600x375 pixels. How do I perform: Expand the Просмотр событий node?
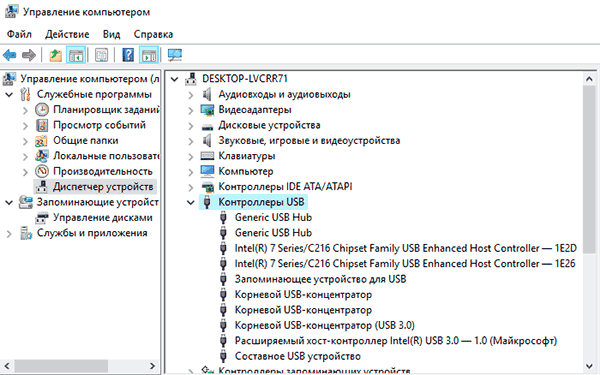(25, 126)
